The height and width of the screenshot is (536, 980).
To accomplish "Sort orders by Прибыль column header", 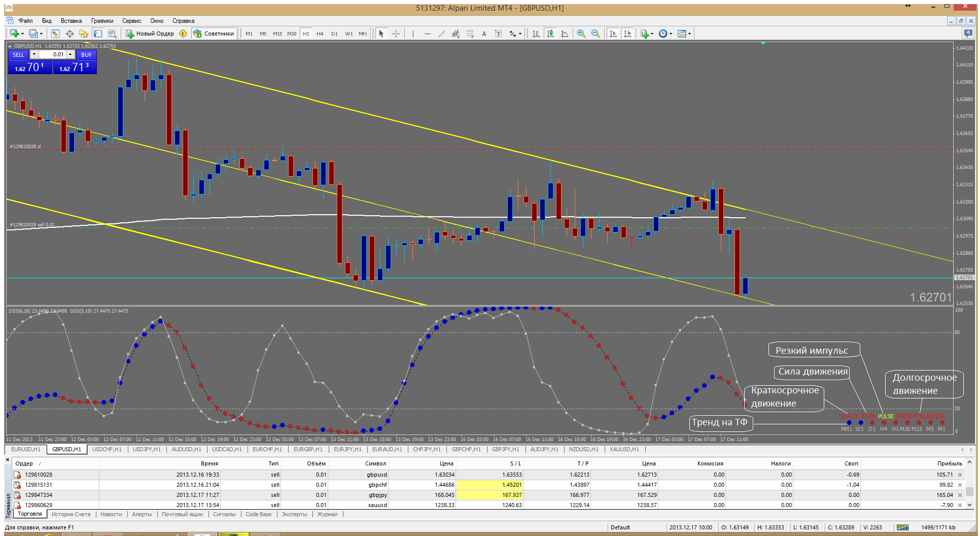I will [x=950, y=463].
